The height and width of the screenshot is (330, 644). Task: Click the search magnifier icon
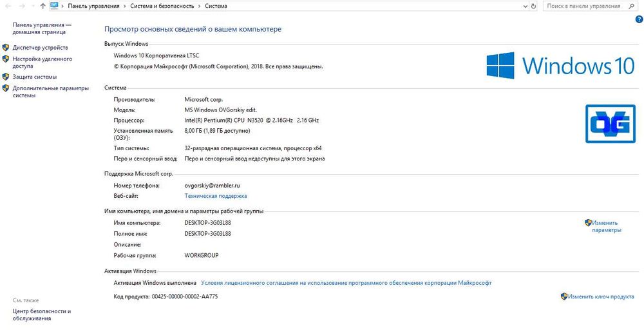[631, 6]
